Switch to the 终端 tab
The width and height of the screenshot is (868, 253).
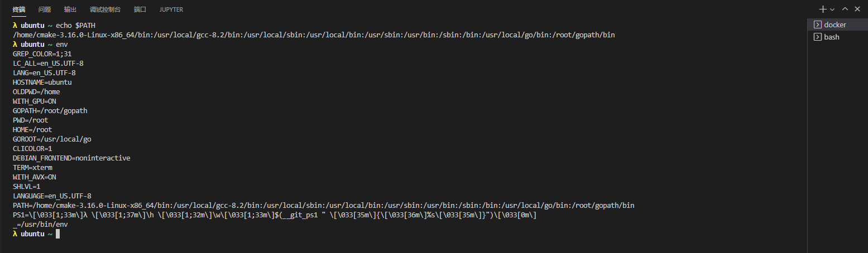point(19,9)
